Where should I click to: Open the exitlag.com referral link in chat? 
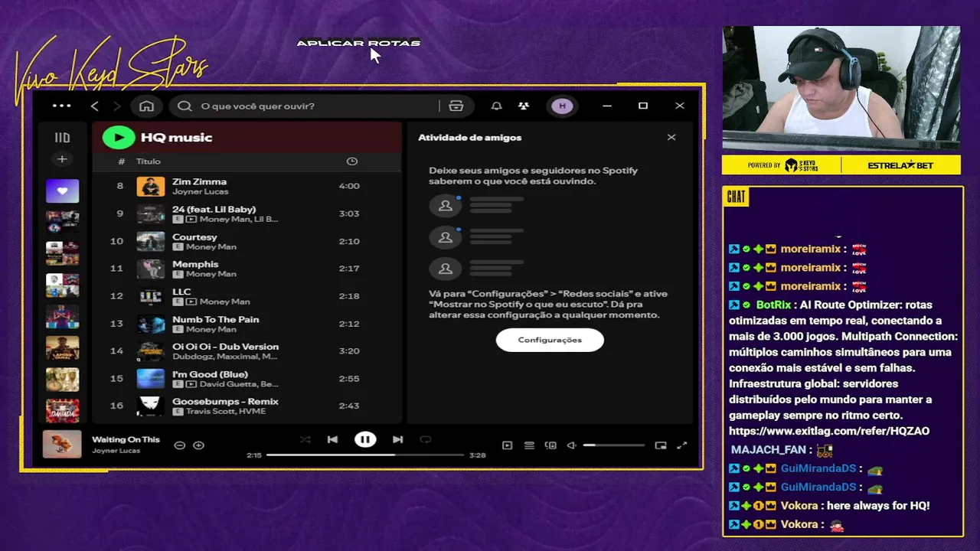click(829, 431)
